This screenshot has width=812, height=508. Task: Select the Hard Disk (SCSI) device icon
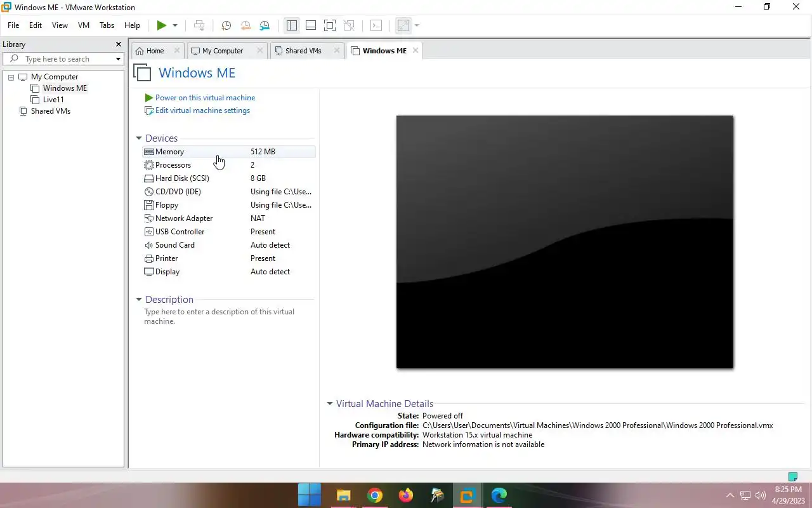pos(149,178)
